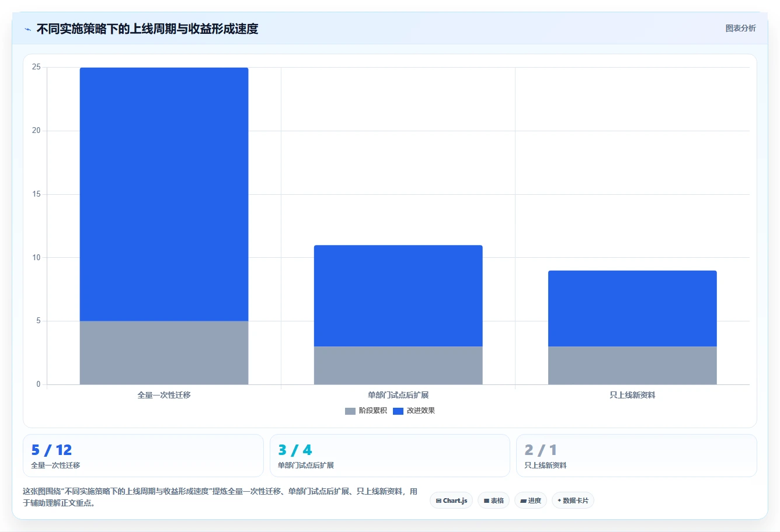Click the Chart.js tag chip
Viewport: 780px width, 532px height.
(451, 501)
